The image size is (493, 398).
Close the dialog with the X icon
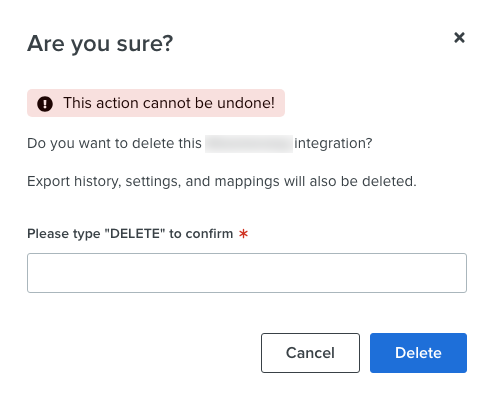[459, 38]
